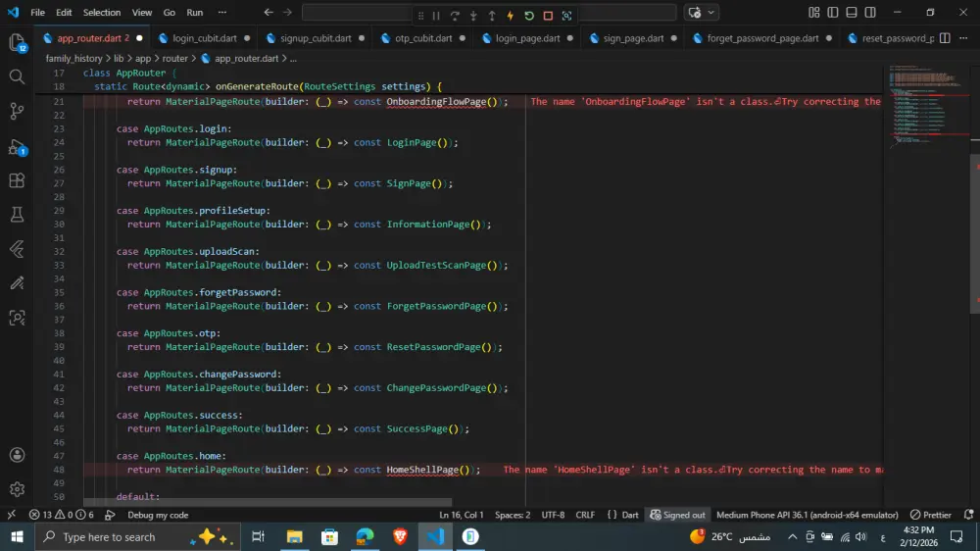Open the Go menu

170,13
